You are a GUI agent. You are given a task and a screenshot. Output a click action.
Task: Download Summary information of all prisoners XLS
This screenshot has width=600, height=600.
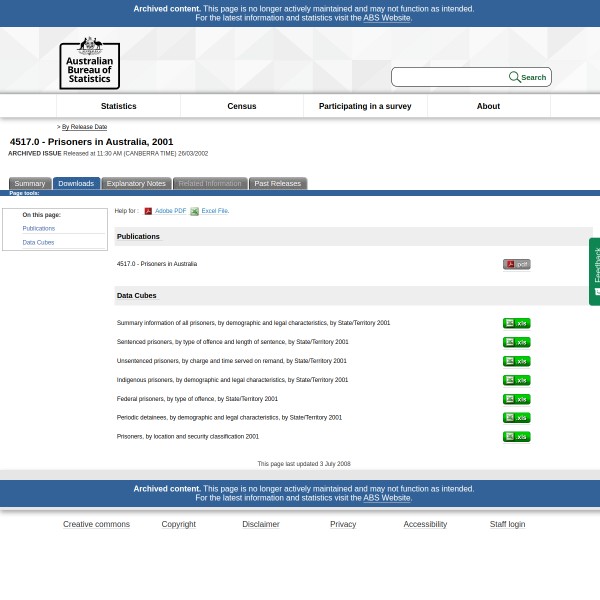[x=516, y=324]
